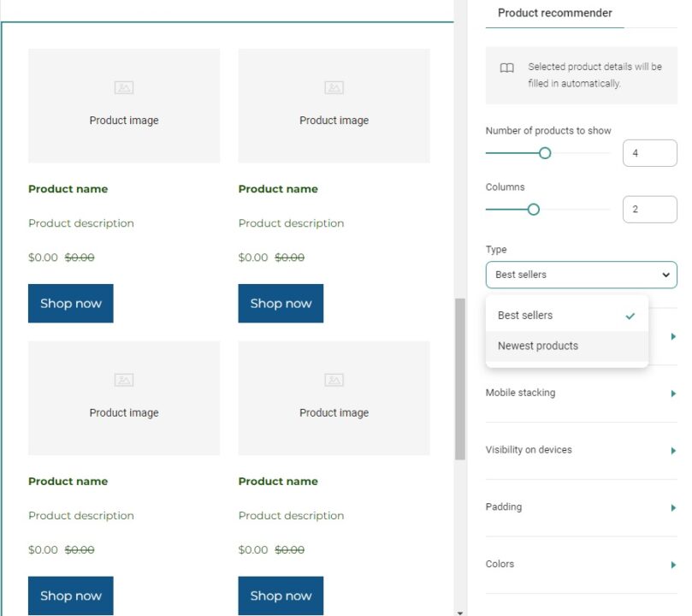Click the checkmark beside Best sellers

(630, 316)
